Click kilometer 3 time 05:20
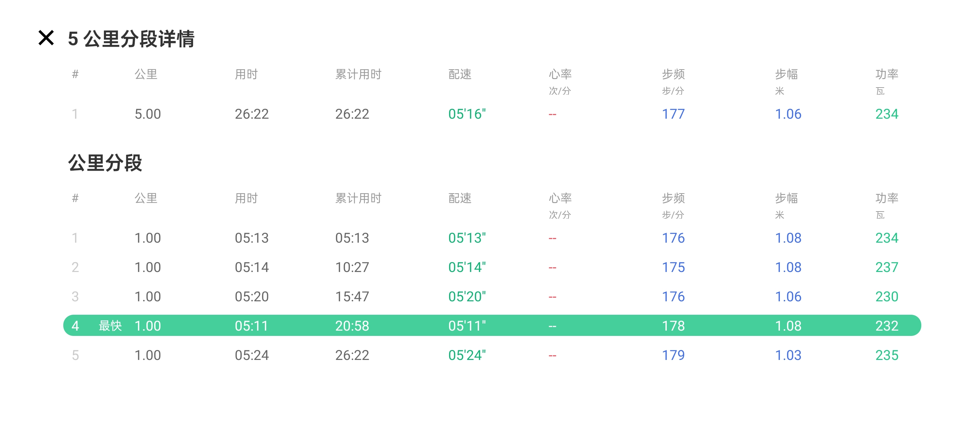The width and height of the screenshot is (980, 438). [x=251, y=297]
